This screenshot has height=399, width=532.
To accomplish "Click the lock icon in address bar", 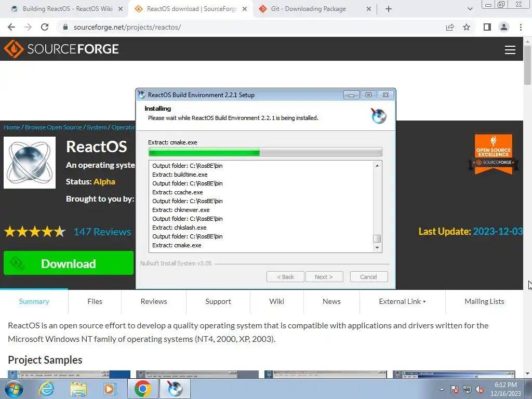I will (65, 27).
